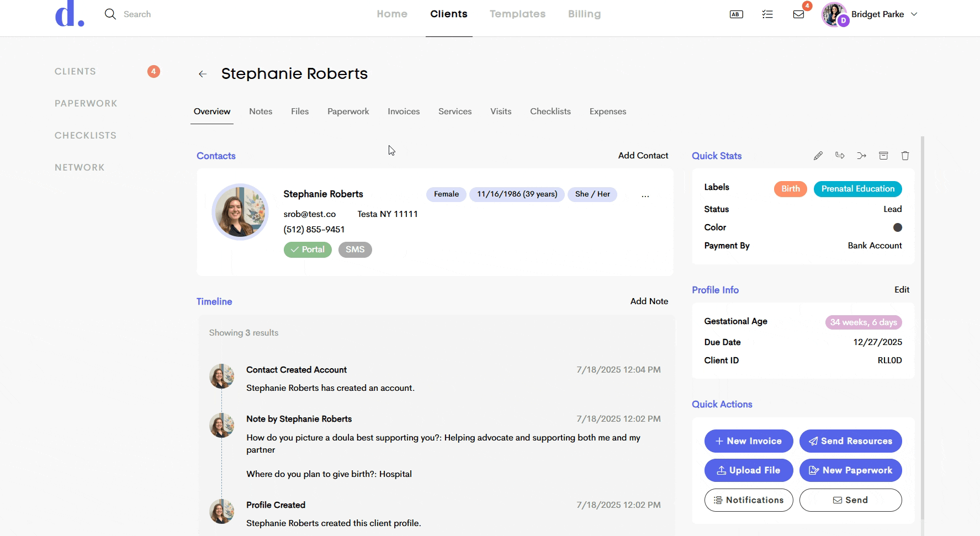Open the Visits tab

[x=501, y=112]
